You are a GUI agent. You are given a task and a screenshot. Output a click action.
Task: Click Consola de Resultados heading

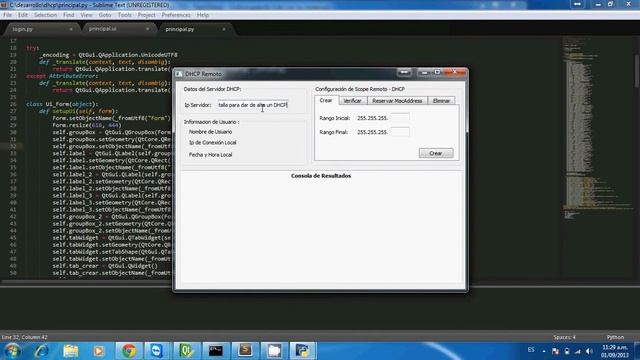[321, 176]
